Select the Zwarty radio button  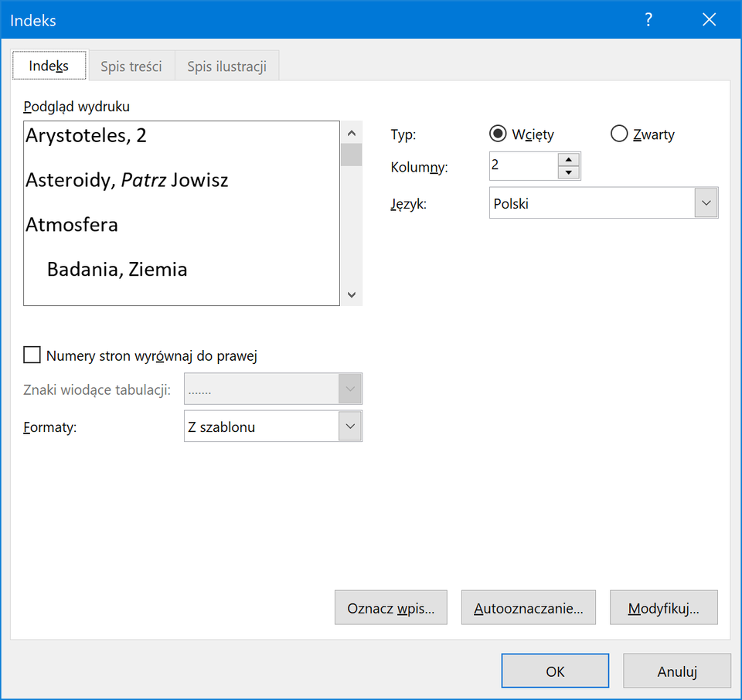(x=618, y=134)
